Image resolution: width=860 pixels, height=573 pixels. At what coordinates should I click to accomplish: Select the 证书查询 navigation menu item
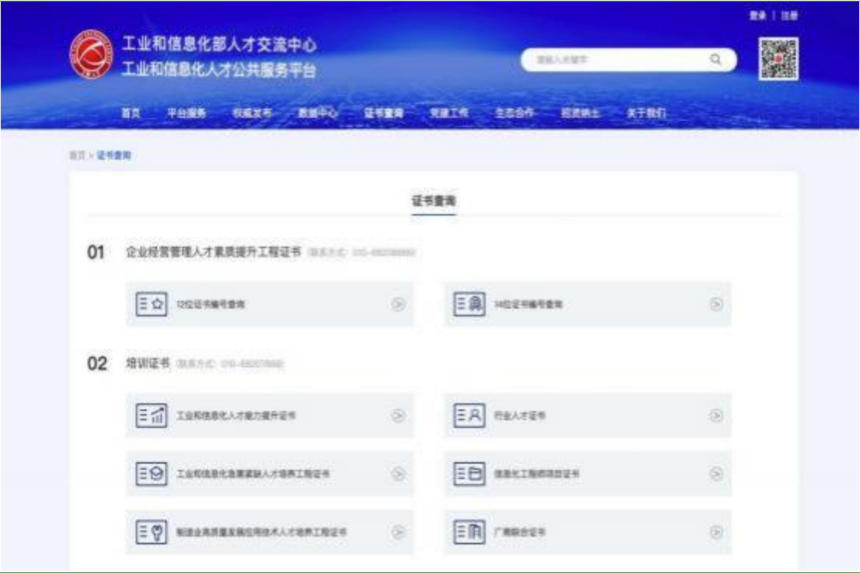384,113
